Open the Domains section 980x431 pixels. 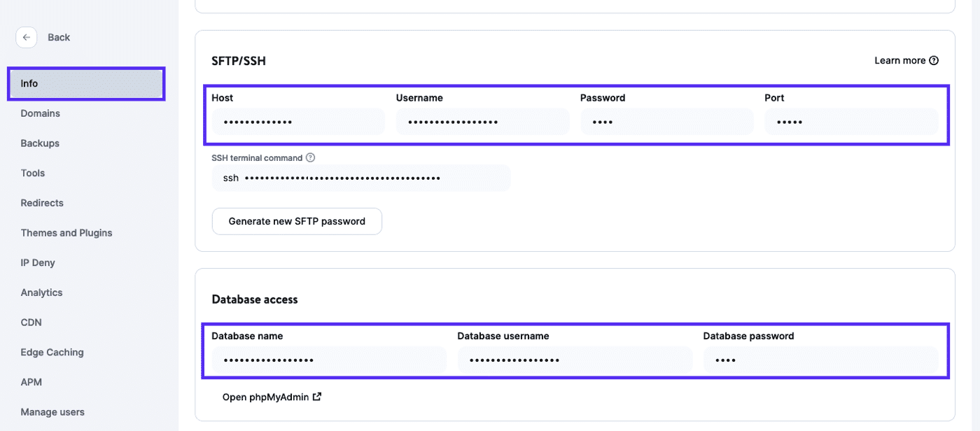[x=40, y=113]
